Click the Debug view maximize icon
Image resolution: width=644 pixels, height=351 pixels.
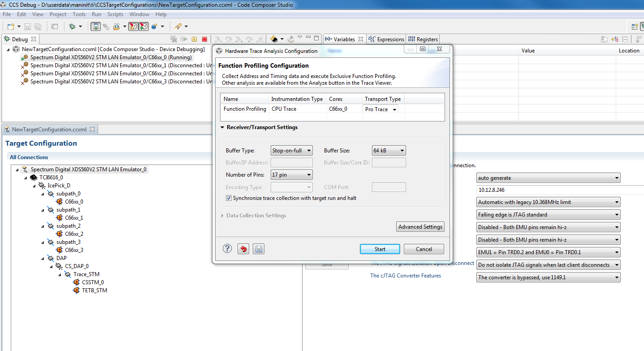pyautogui.click(x=316, y=38)
